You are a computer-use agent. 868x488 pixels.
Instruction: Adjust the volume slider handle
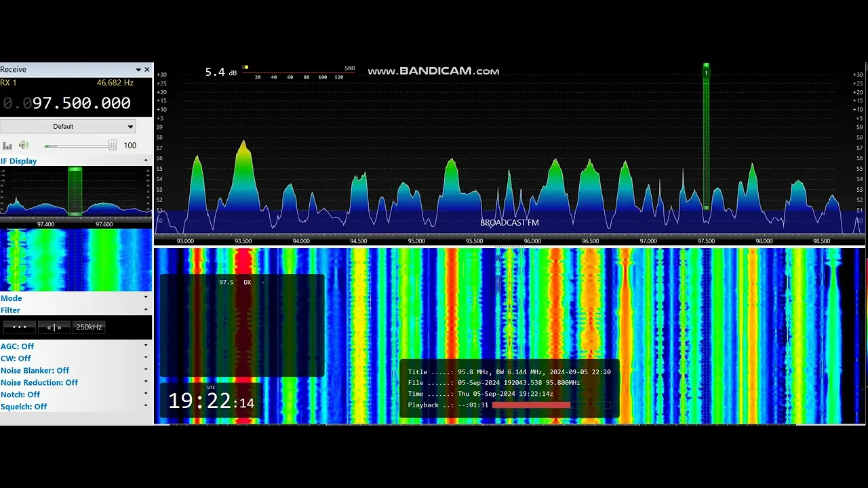coord(113,145)
